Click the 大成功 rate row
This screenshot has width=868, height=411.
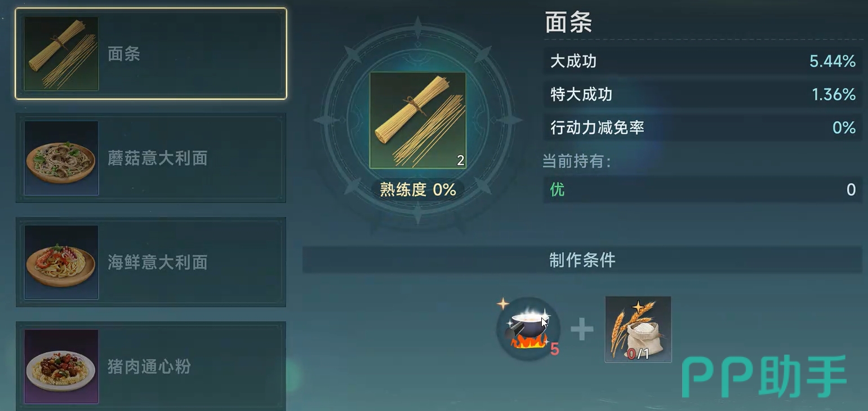[703, 61]
